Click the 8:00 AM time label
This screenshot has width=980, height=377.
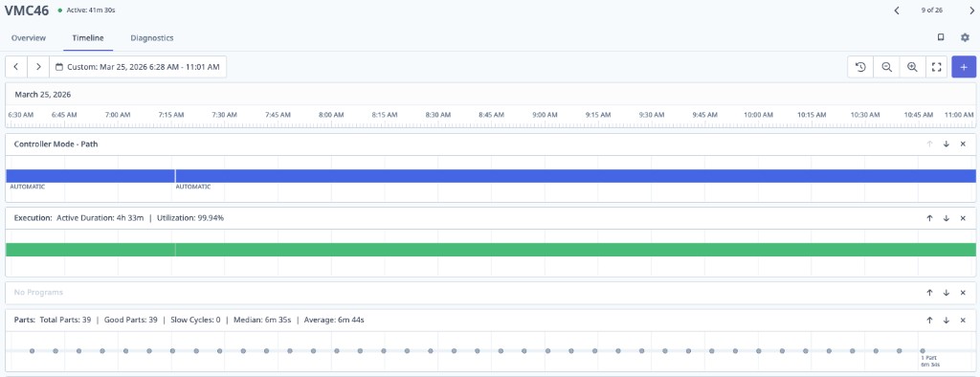tap(331, 115)
